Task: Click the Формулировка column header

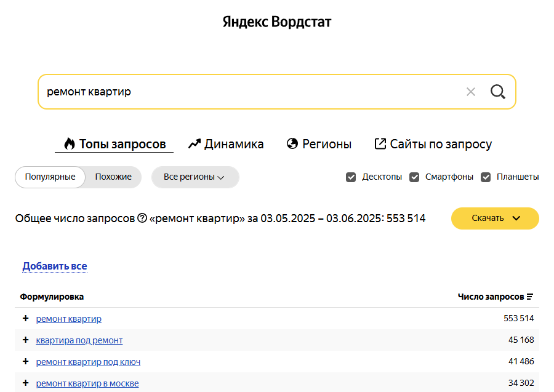Action: (52, 297)
